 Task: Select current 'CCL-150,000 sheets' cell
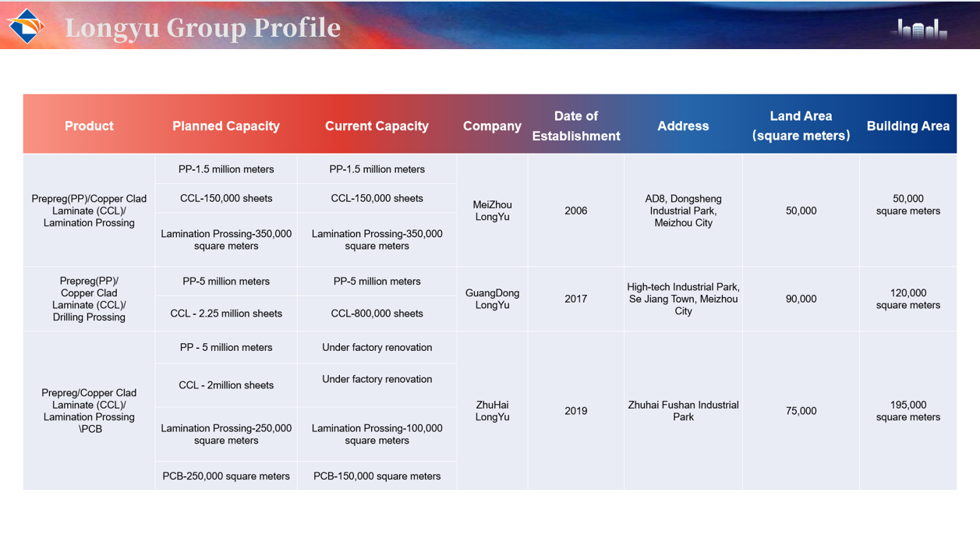[377, 198]
